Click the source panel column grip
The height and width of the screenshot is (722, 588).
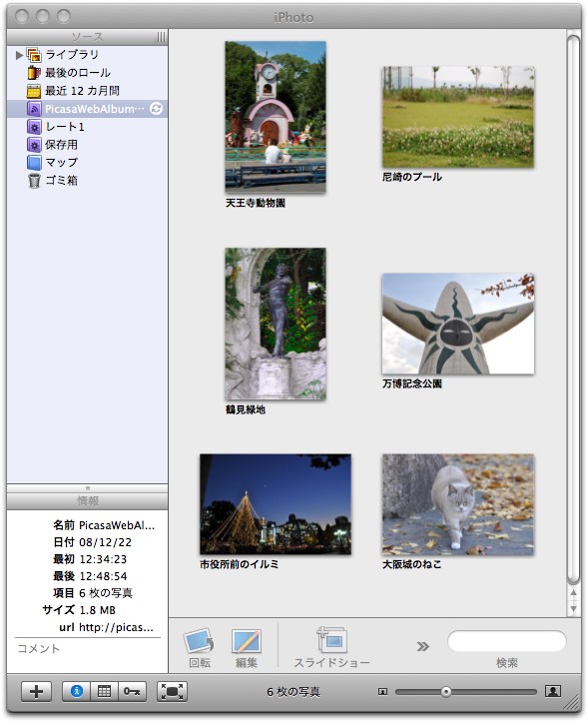(161, 37)
